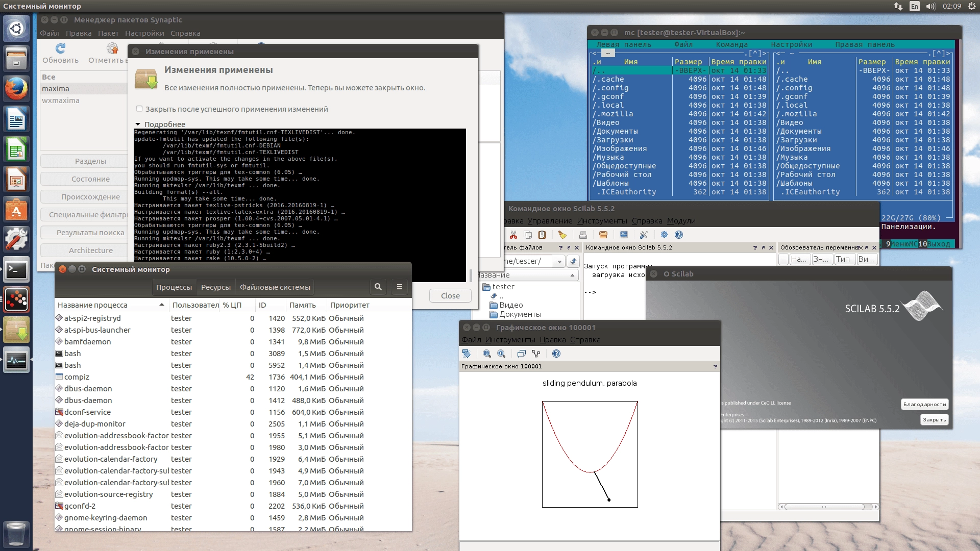
Task: Open right panel [^] history in mc
Action: click(x=941, y=54)
